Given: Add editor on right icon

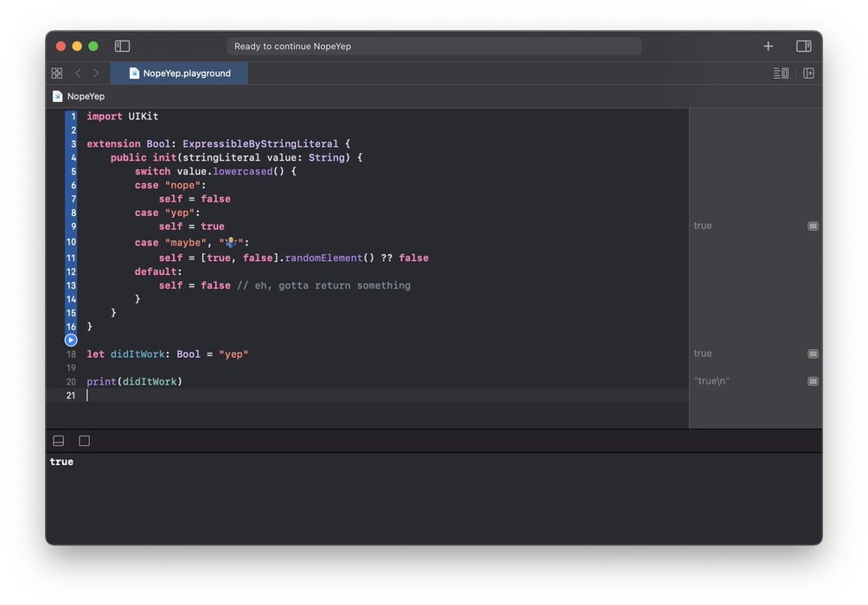Looking at the screenshot, I should coord(808,73).
